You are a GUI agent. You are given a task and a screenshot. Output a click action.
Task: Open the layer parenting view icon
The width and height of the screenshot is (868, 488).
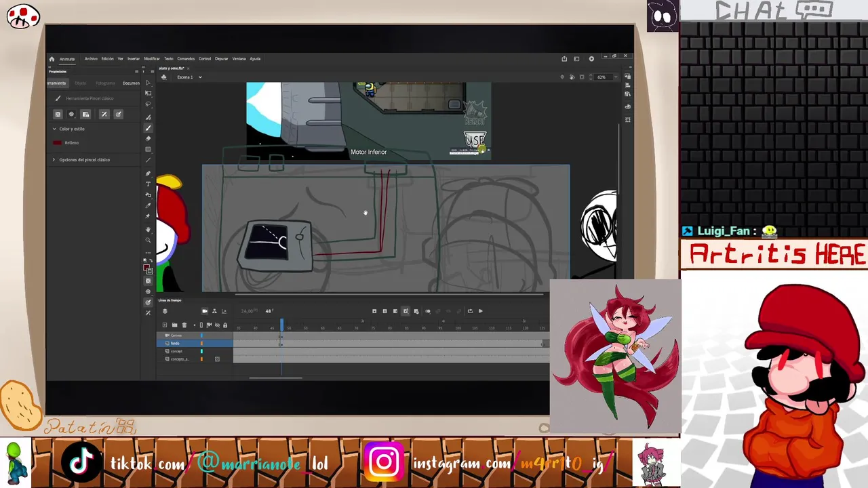[x=214, y=311]
